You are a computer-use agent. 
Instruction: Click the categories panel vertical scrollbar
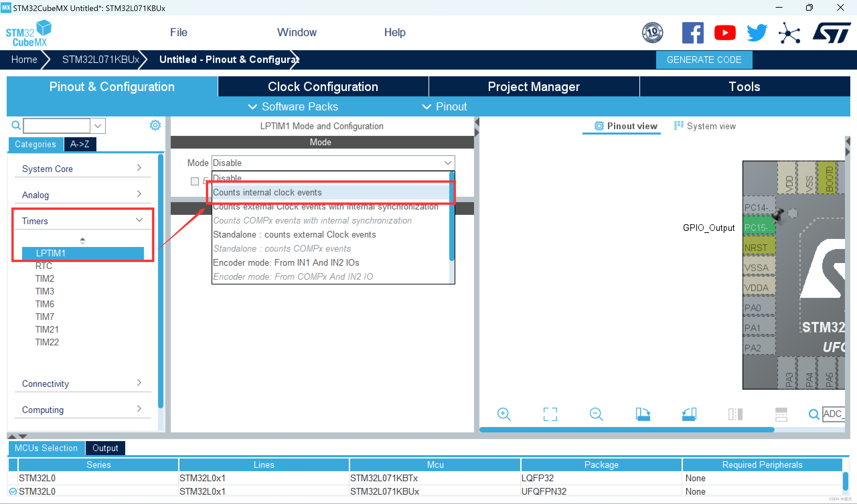[160, 281]
